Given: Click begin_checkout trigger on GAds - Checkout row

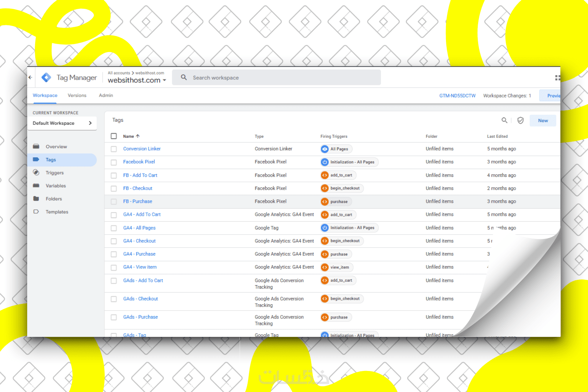Looking at the screenshot, I should point(342,299).
